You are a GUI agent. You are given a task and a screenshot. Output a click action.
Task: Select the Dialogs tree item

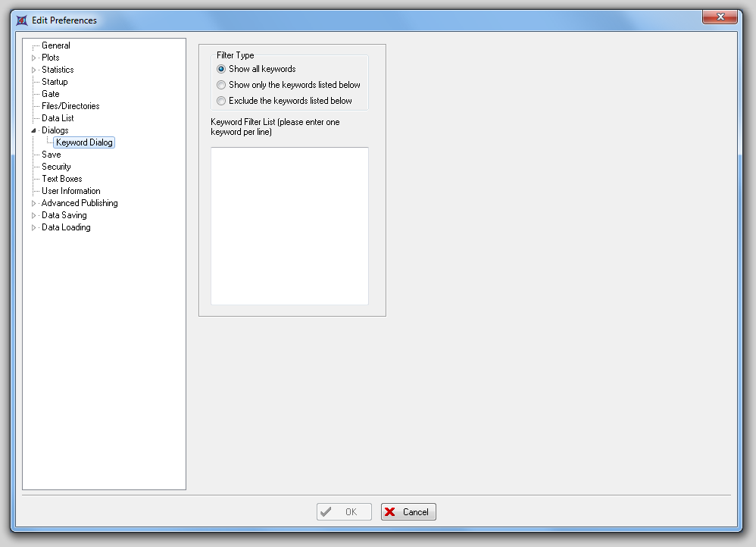click(55, 130)
